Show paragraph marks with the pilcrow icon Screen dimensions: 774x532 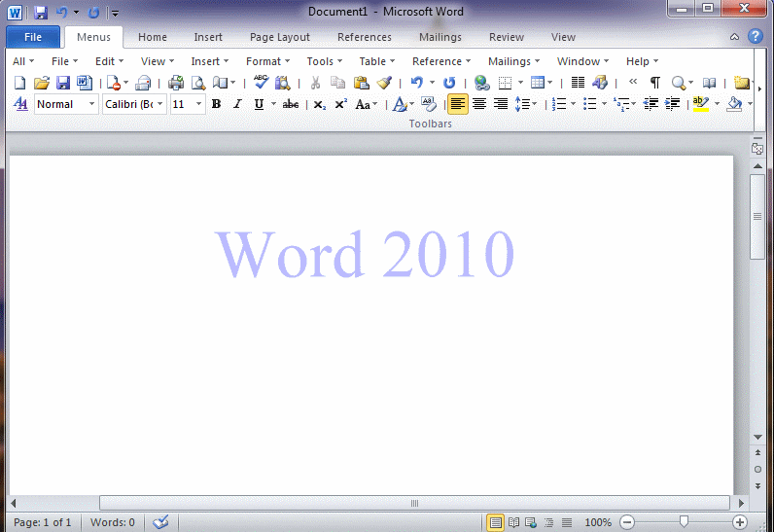point(654,83)
